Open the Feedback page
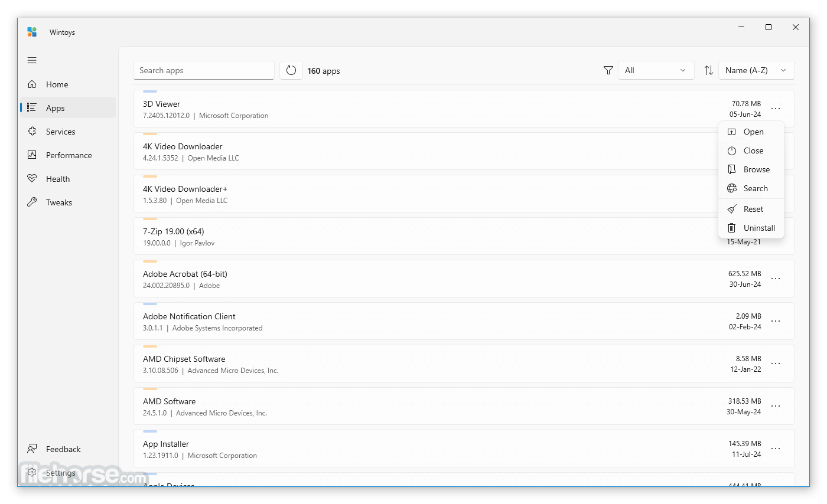The width and height of the screenshot is (827, 504). click(x=68, y=449)
